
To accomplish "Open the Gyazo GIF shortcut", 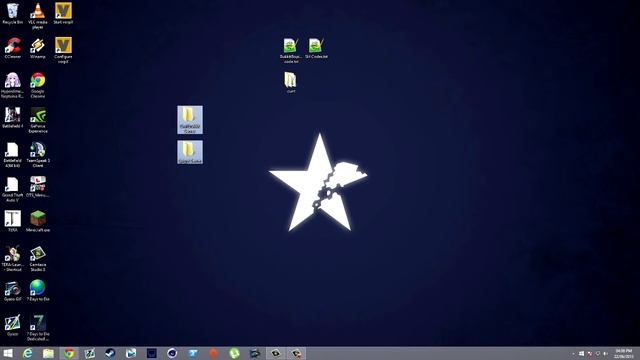I will click(x=13, y=291).
